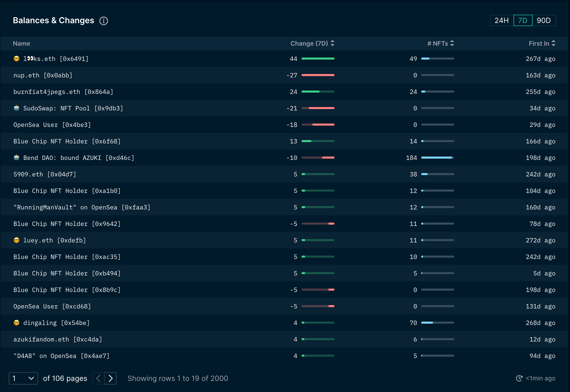Open 5909.eth [0x04d7] address

pyautogui.click(x=45, y=174)
